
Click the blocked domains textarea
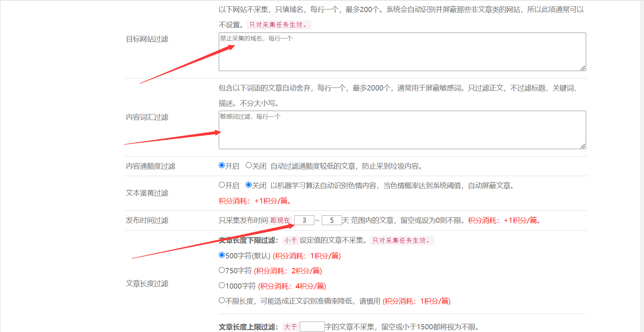(x=402, y=52)
